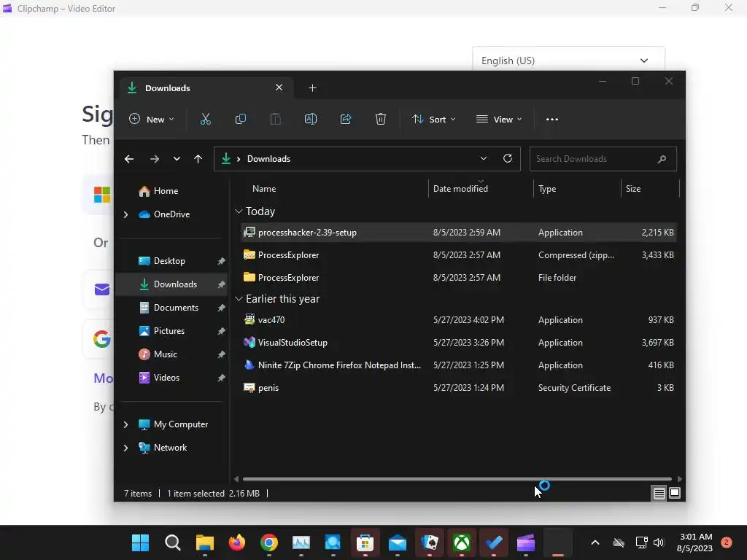Click the horizontal scrollbar in file list

tap(457, 479)
